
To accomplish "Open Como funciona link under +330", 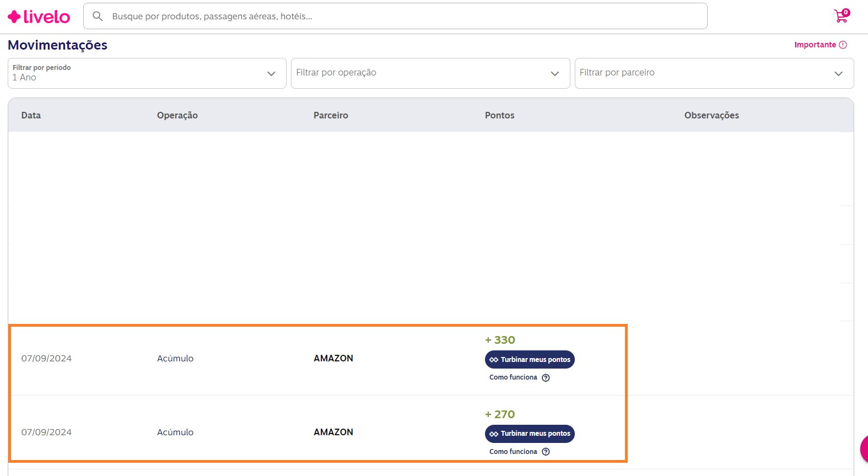I will (x=513, y=377).
